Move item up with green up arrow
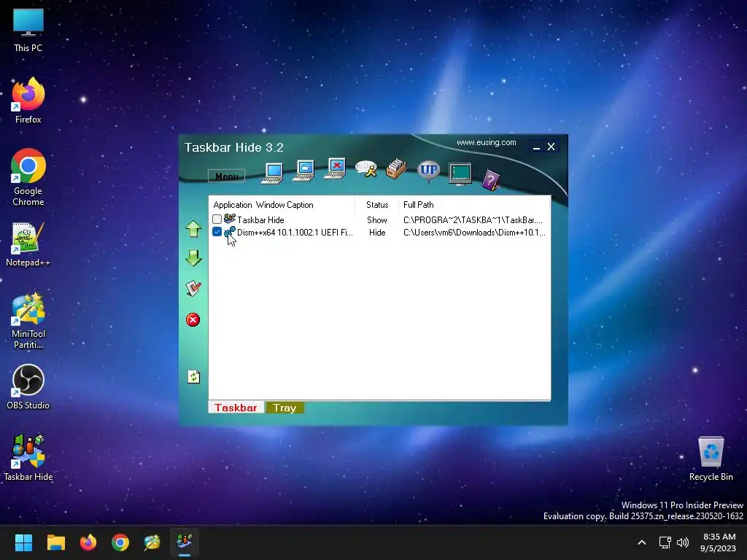The height and width of the screenshot is (560, 747). (x=193, y=229)
